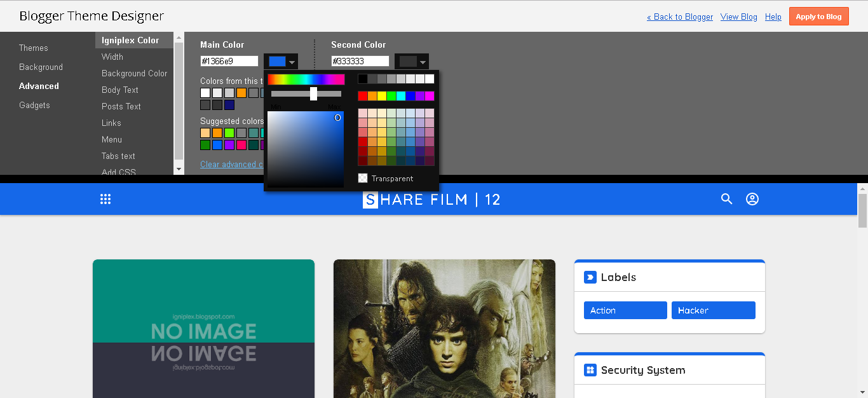Select Links option in advanced list
This screenshot has height=398, width=868.
(111, 123)
